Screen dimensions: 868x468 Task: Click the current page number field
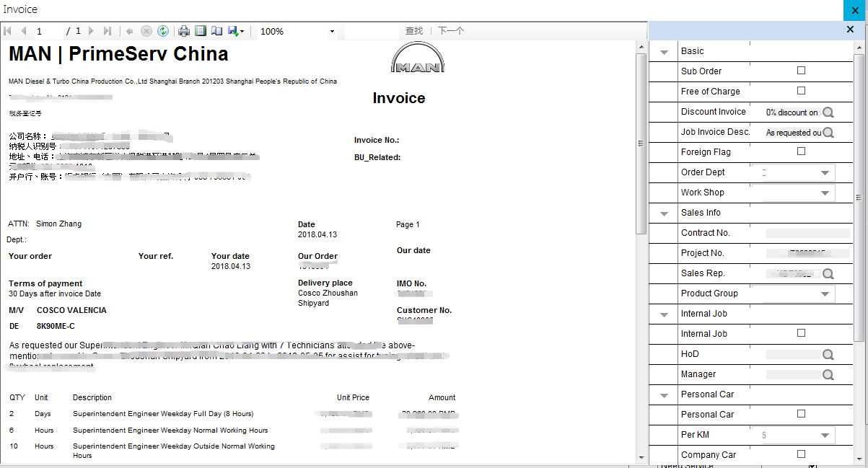49,31
